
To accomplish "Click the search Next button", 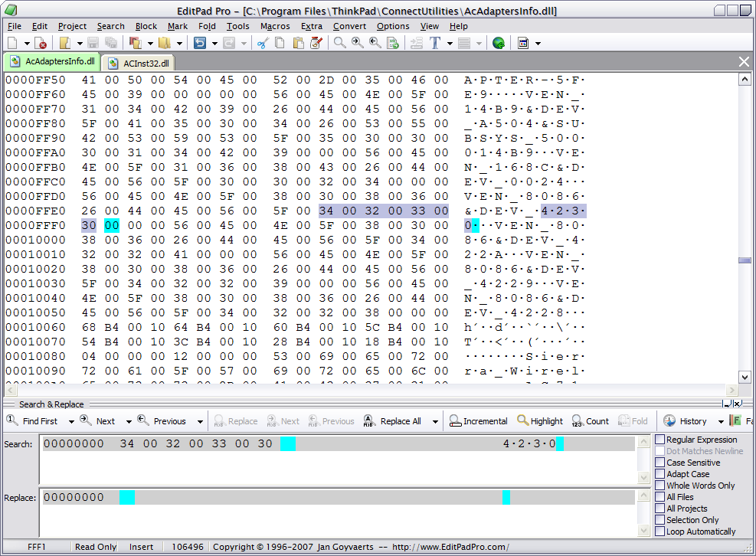I will point(98,421).
